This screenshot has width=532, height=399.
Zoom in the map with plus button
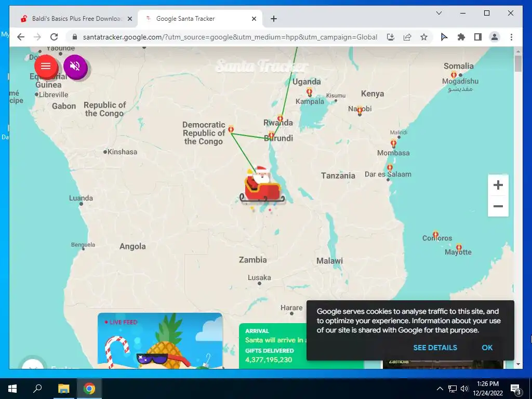(498, 185)
